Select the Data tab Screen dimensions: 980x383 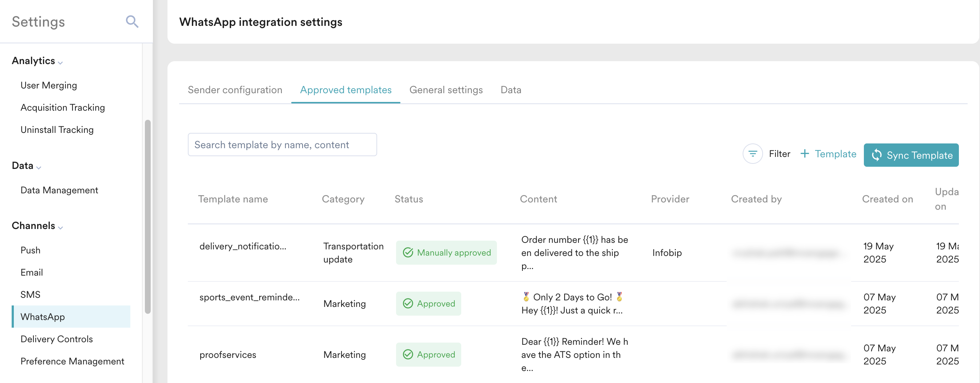point(510,90)
